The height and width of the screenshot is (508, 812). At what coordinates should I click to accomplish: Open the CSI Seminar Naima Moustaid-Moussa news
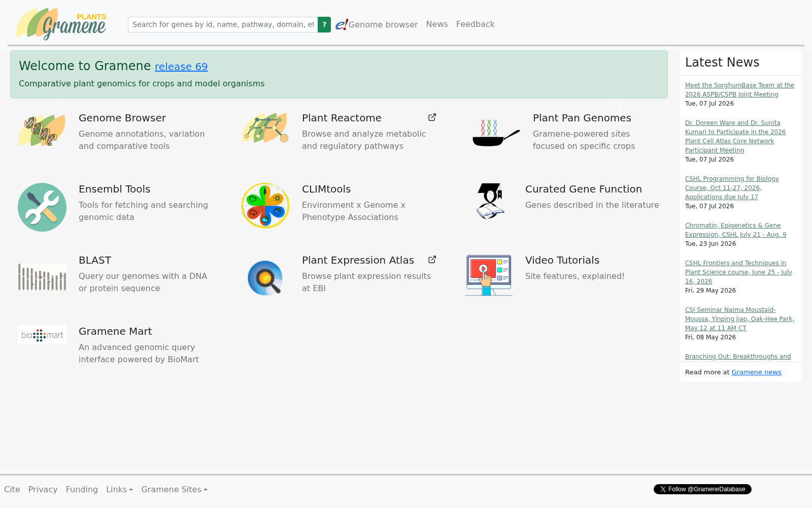[739, 319]
